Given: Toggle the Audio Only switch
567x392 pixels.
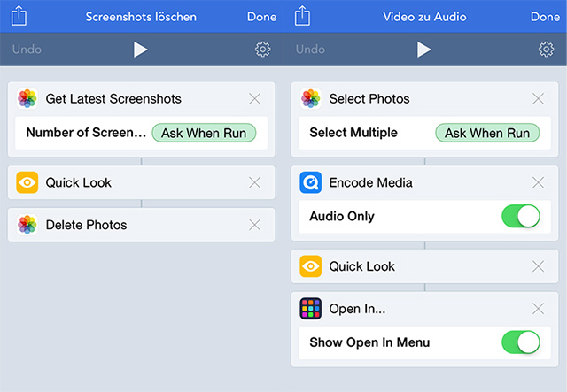Looking at the screenshot, I should 521,216.
